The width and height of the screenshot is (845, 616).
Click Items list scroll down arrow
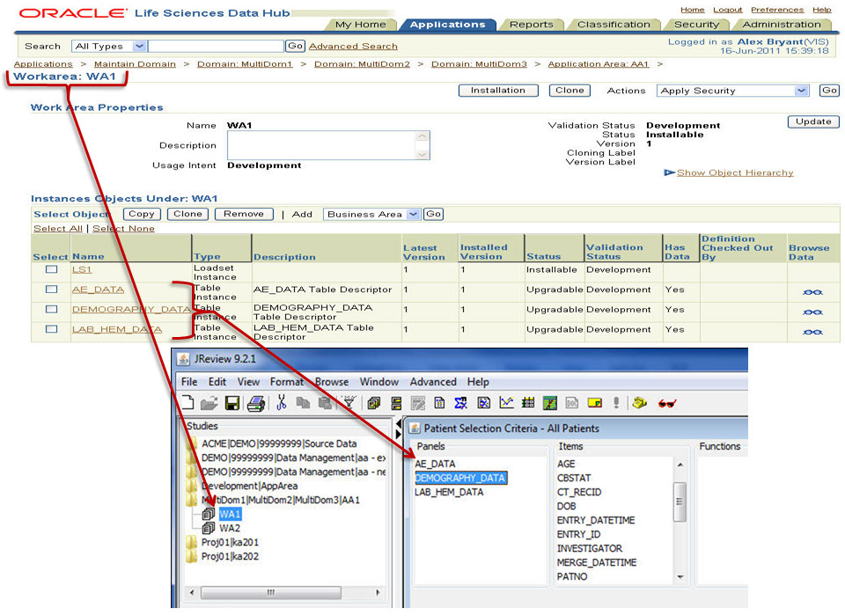click(x=680, y=576)
